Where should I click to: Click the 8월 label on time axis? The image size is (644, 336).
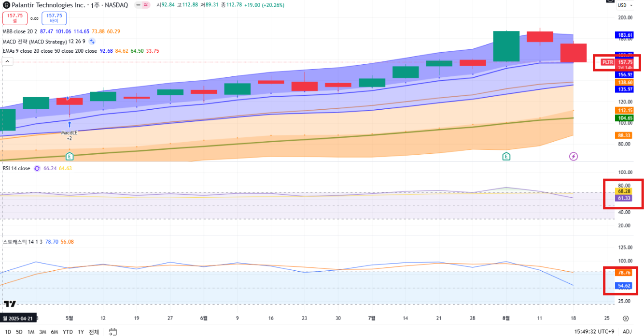click(x=506, y=319)
